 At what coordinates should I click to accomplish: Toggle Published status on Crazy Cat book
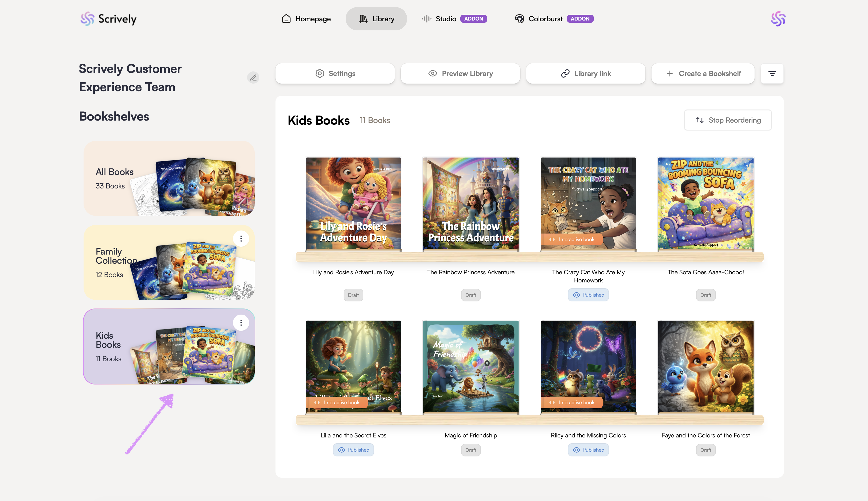(588, 295)
